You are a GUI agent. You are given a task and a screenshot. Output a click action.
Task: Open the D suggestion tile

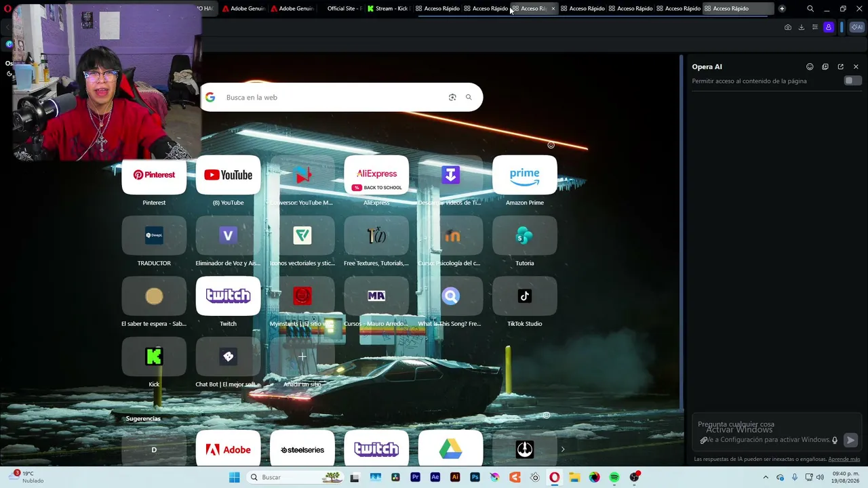(154, 449)
